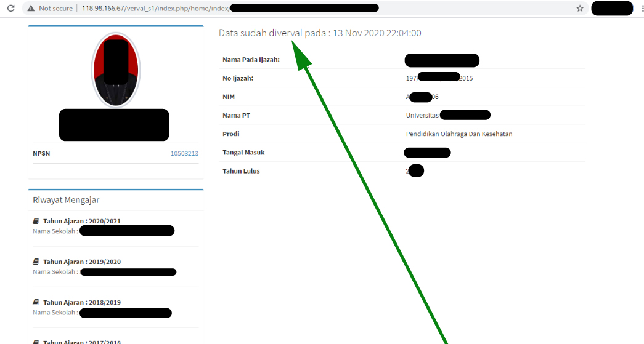Click the 'No Ijazah:' label
Image resolution: width=644 pixels, height=344 pixels.
coord(238,78)
